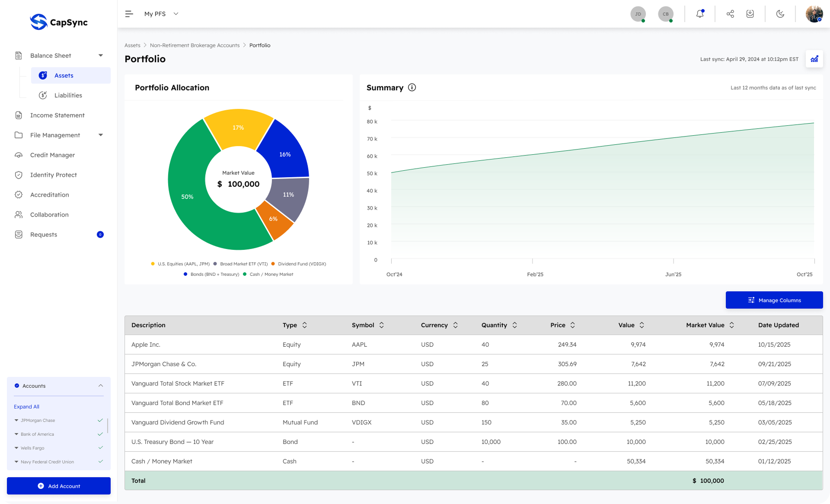830x504 pixels.
Task: Click the download icon in the header
Action: (750, 14)
